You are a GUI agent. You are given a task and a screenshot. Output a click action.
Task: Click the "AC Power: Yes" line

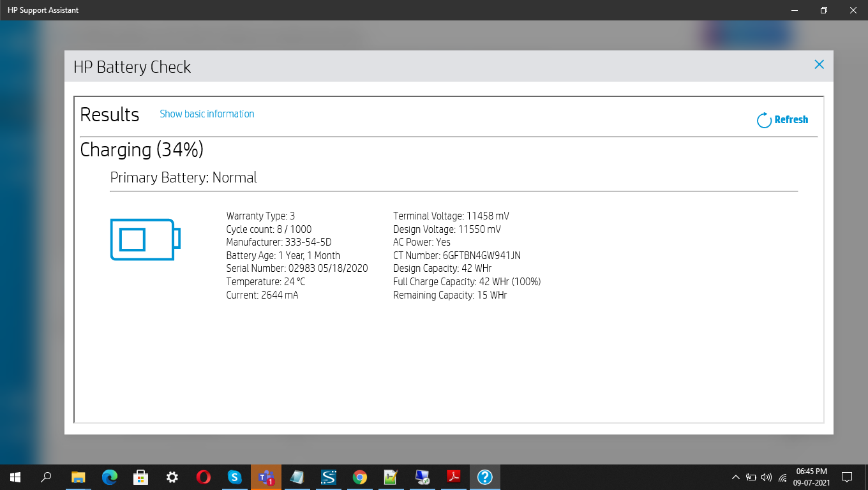coord(422,242)
